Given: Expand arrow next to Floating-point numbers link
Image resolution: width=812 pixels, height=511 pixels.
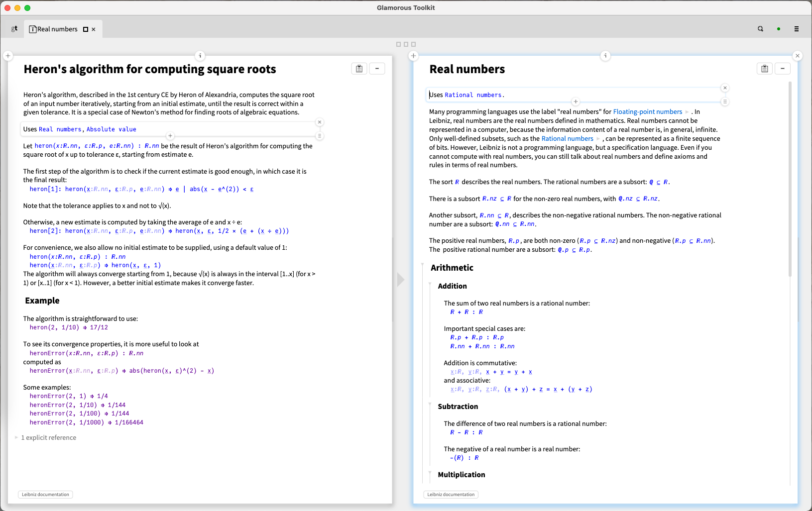Looking at the screenshot, I should (687, 112).
